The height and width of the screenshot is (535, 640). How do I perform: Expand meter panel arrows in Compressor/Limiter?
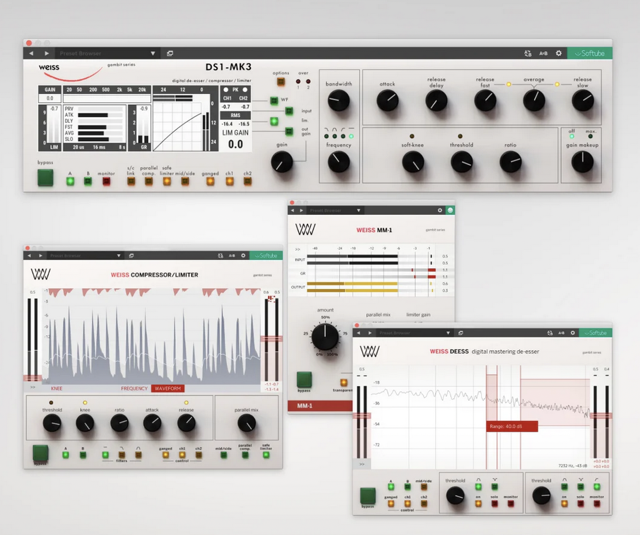tap(33, 387)
